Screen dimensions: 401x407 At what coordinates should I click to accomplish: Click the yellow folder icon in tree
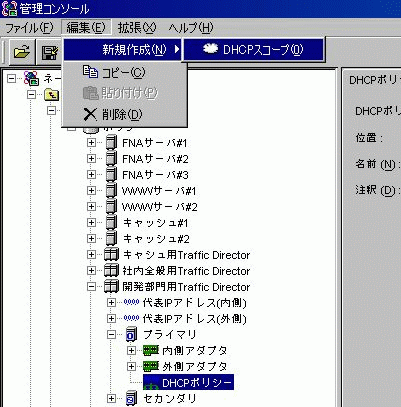tap(52, 95)
